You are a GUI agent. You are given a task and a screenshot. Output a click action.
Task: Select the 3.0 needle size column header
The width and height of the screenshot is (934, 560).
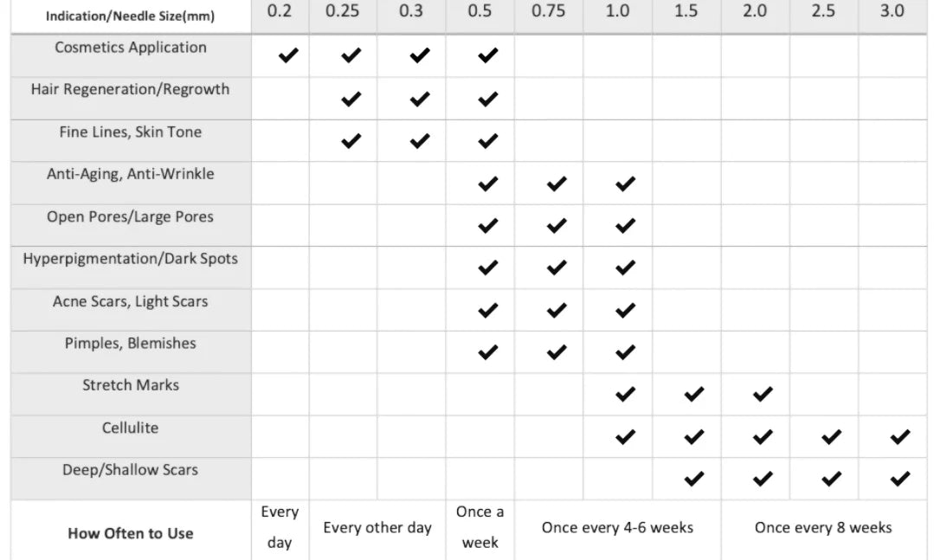892,11
